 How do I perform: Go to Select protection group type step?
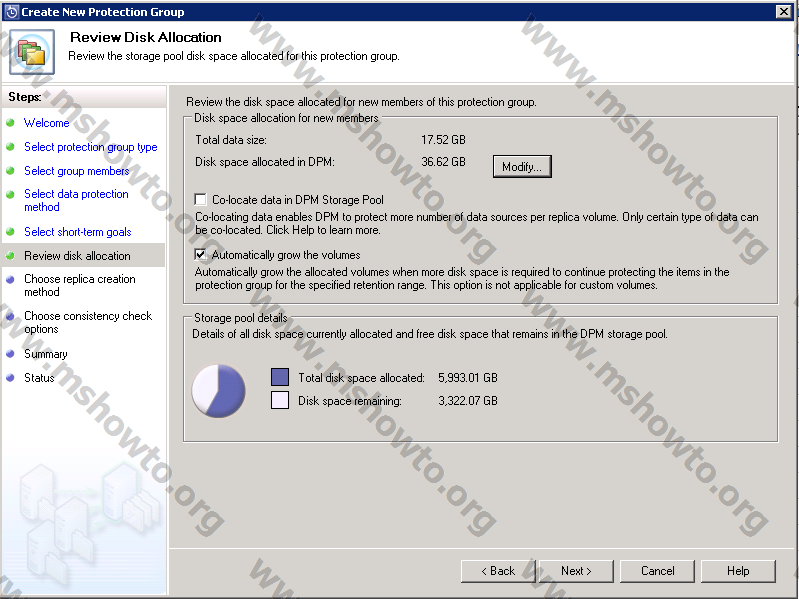pos(90,147)
